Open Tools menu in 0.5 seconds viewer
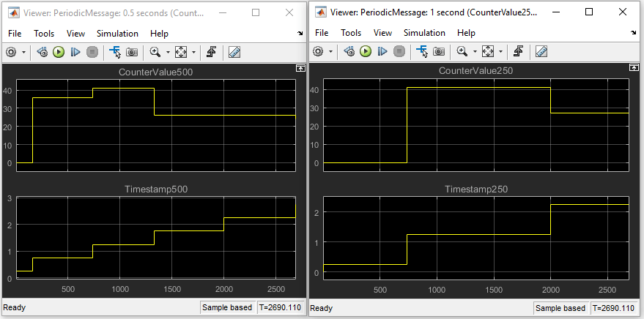Image resolution: width=644 pixels, height=319 pixels. click(44, 34)
